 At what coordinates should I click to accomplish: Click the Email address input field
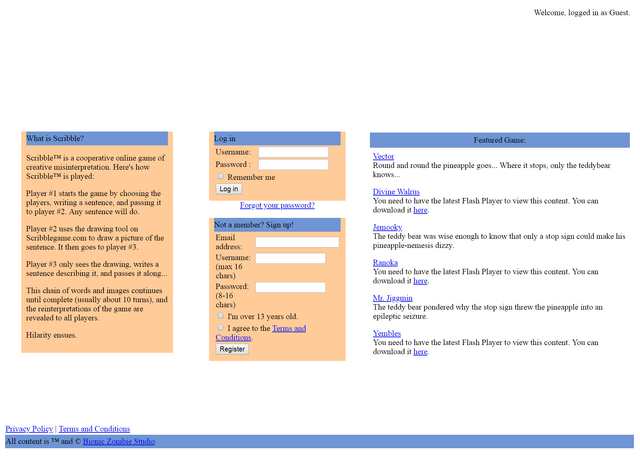click(x=297, y=242)
